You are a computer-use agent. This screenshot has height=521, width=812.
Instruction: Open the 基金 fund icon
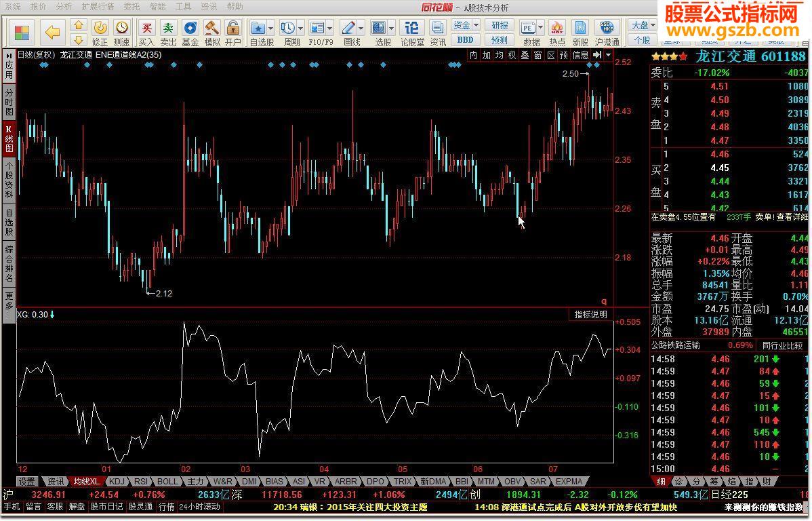[190, 33]
